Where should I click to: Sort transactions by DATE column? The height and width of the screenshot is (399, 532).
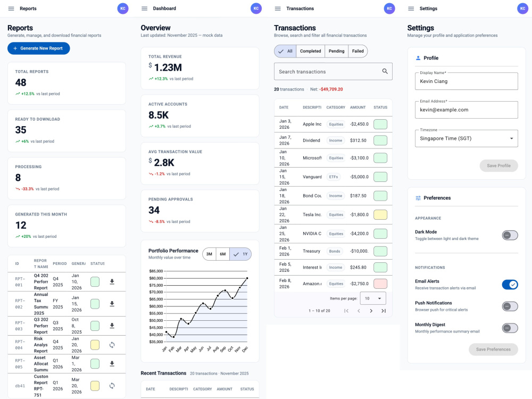(284, 107)
